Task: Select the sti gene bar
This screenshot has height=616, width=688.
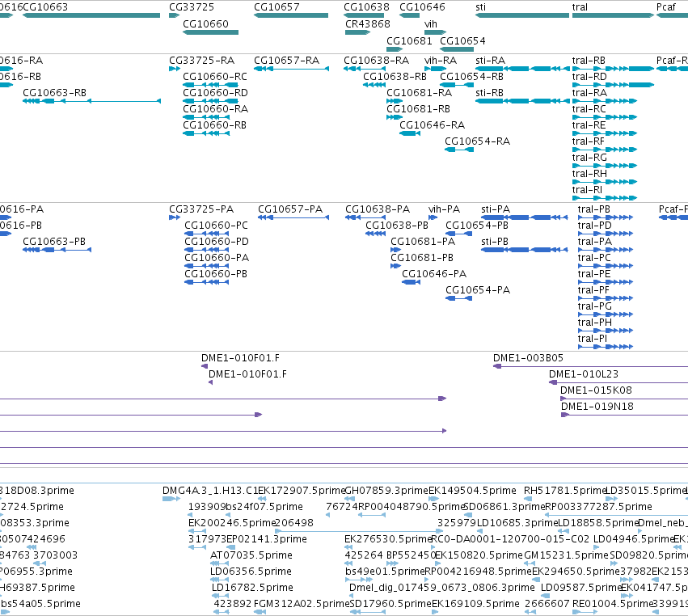Action: coord(522,15)
